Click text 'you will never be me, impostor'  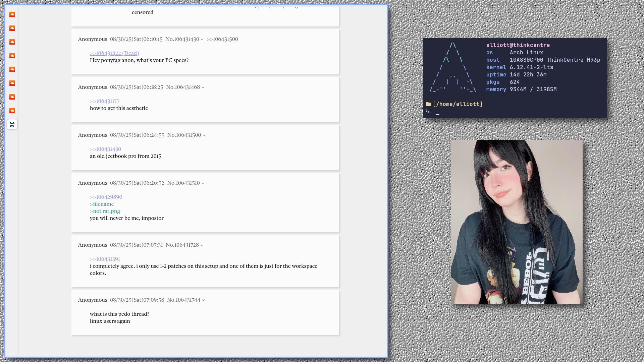tap(127, 218)
